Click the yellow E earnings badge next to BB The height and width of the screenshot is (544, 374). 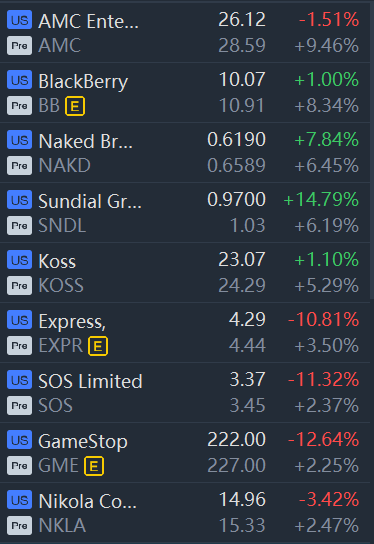[75, 106]
